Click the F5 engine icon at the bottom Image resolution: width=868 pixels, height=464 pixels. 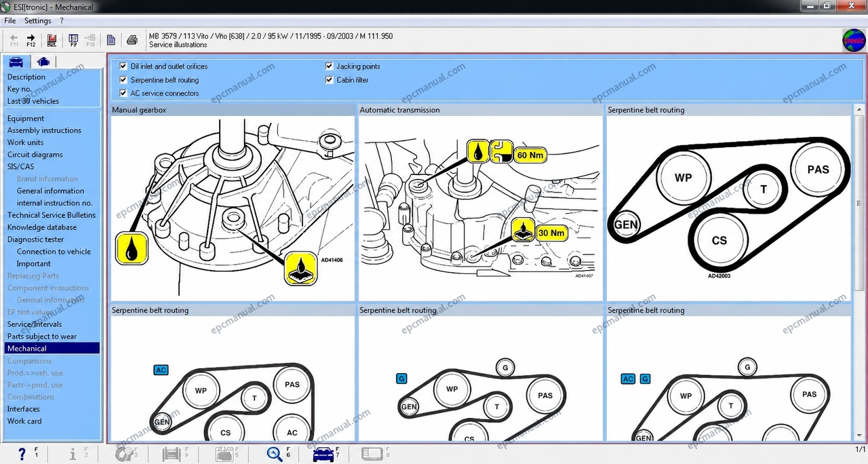click(224, 455)
